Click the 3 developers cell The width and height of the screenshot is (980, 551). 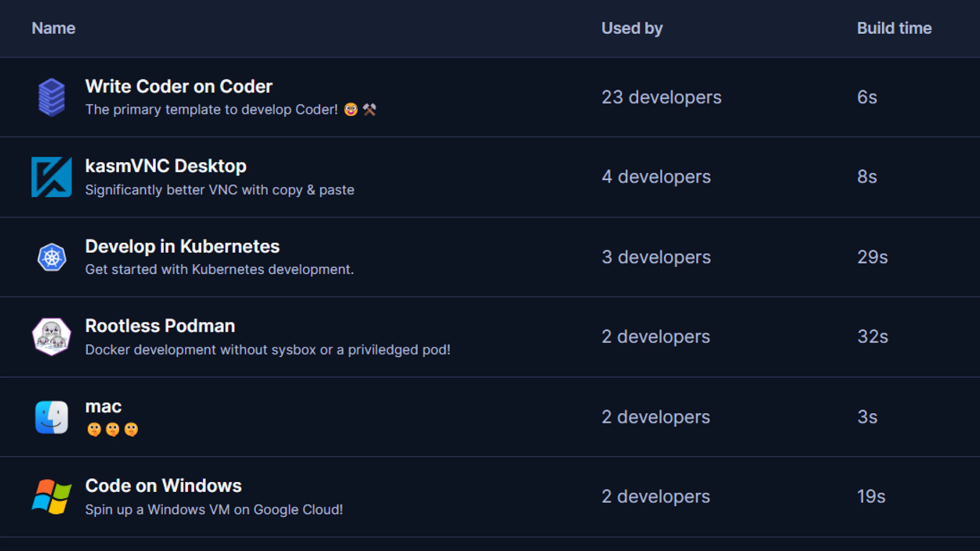click(656, 257)
